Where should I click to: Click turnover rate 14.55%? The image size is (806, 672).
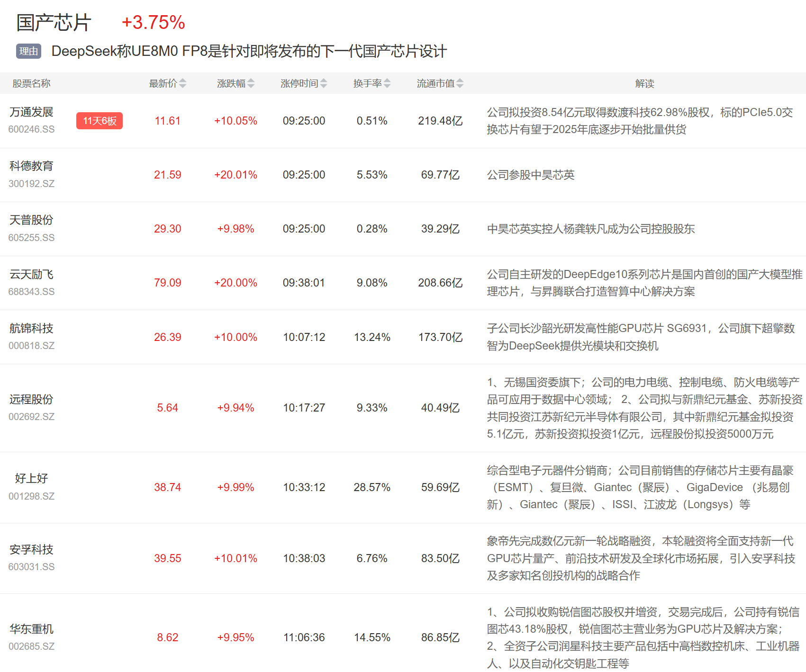click(372, 637)
